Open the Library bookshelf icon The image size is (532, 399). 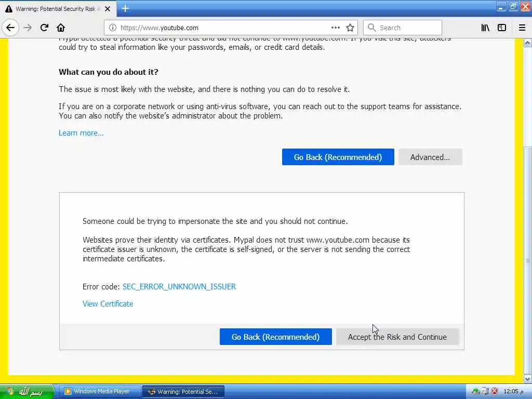click(x=485, y=28)
